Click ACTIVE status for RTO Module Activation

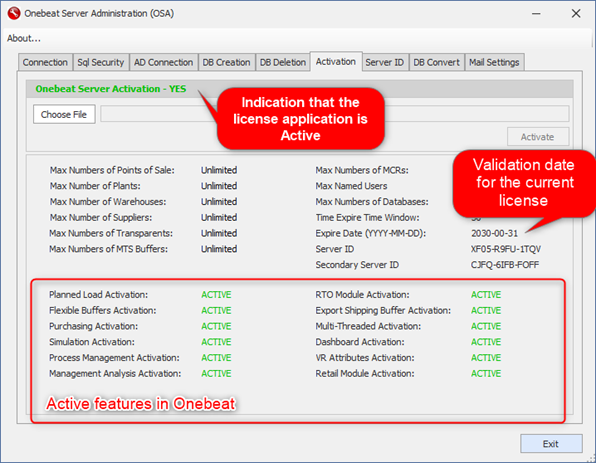(x=486, y=295)
